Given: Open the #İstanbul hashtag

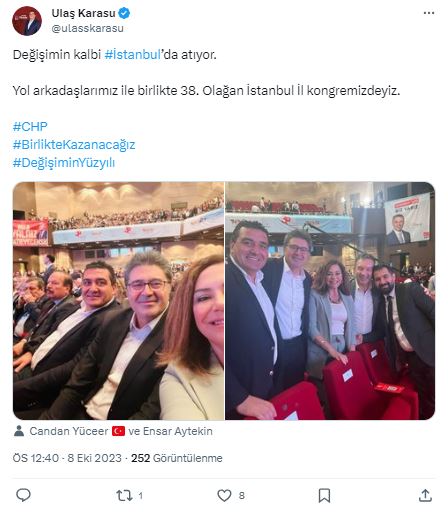Looking at the screenshot, I should tap(133, 55).
